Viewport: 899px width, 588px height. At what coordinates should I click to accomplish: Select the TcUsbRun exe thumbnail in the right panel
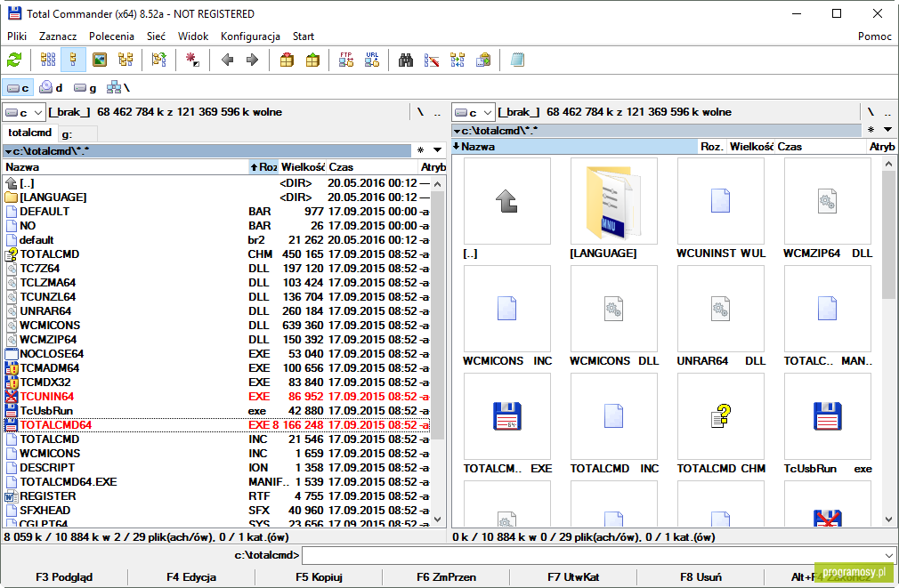click(827, 424)
